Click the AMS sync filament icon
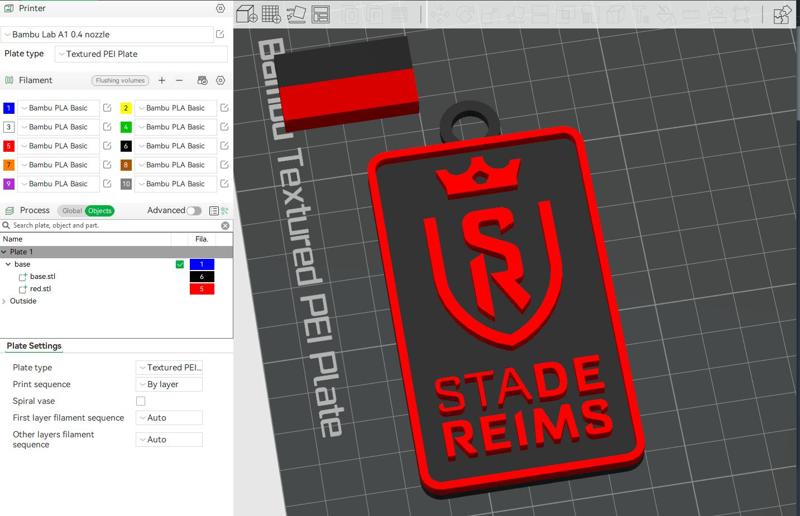This screenshot has height=516, width=800. click(203, 80)
